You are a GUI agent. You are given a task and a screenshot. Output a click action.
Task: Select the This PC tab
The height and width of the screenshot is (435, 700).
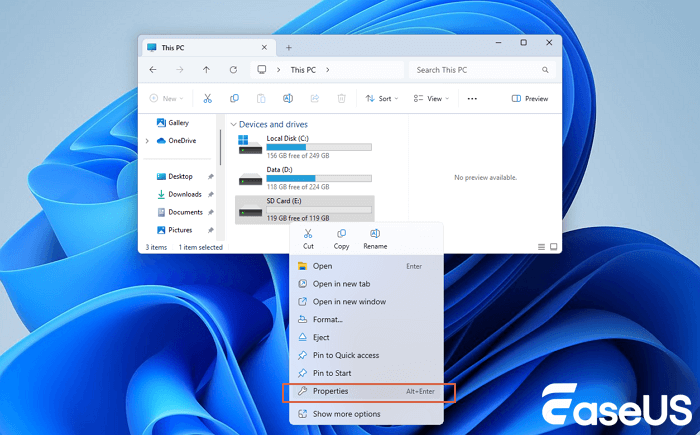(x=209, y=47)
